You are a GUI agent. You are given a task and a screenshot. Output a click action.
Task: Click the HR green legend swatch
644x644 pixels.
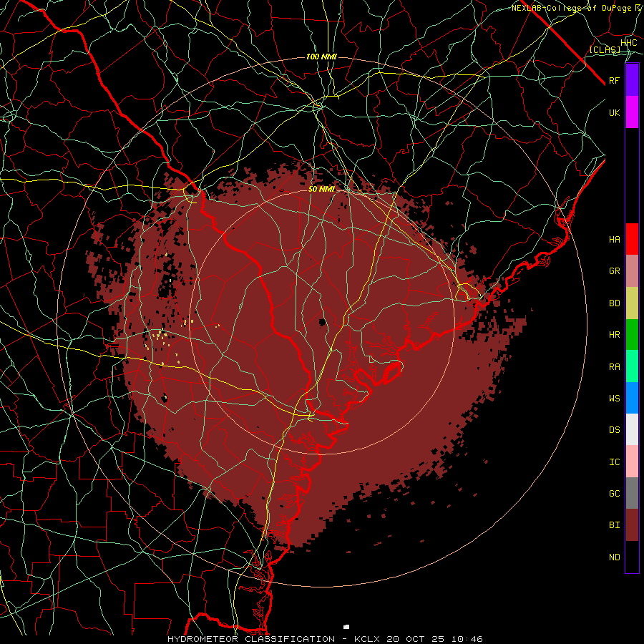coord(632,335)
